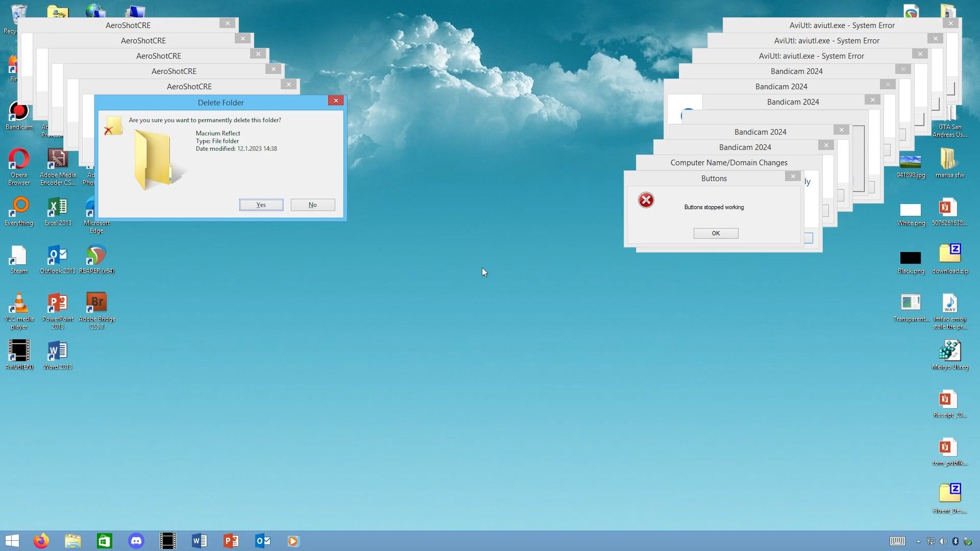Open the media player taskbar icon
Screen dimensions: 980x551
293,541
